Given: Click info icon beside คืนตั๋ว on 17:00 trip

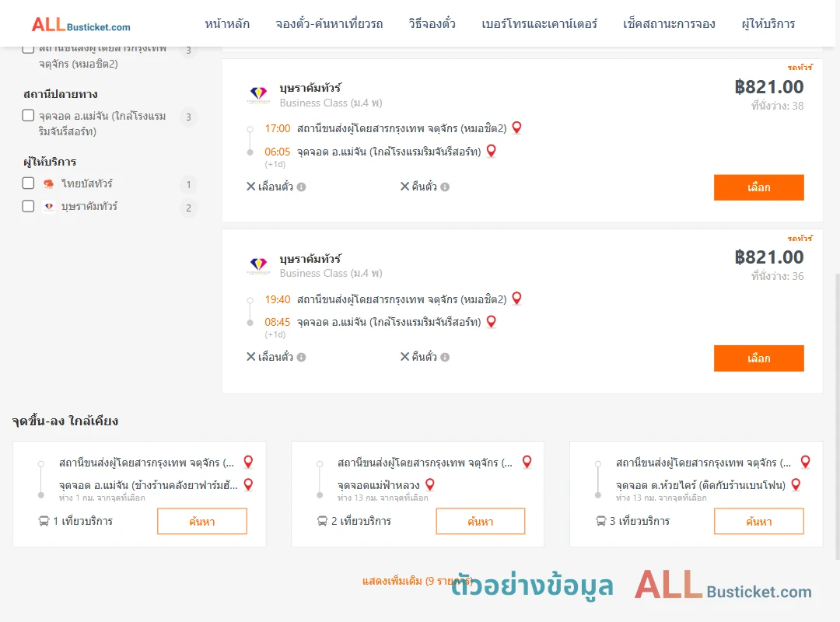Looking at the screenshot, I should 445,187.
